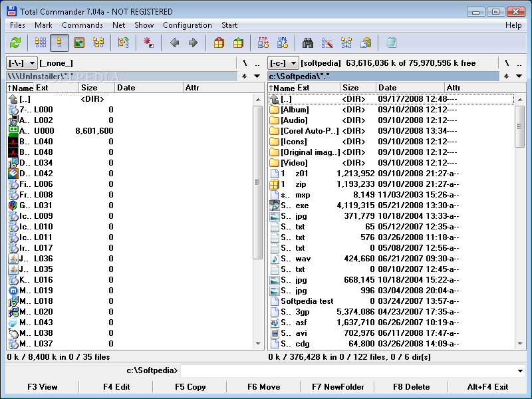Click in the command line input field

tap(348, 370)
